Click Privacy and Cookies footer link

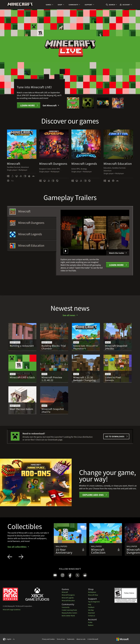click(x=48, y=639)
